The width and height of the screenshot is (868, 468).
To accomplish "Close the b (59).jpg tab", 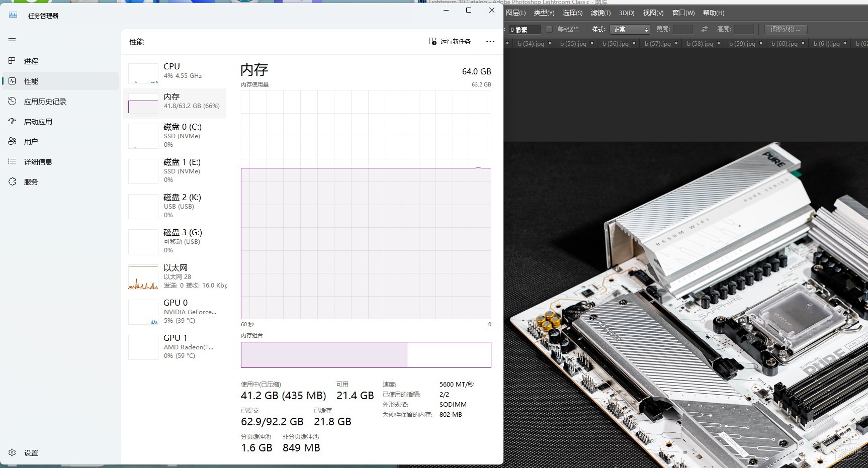I will [x=761, y=43].
